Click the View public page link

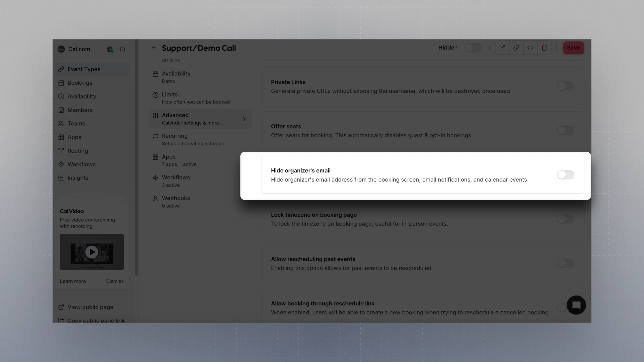click(x=90, y=307)
